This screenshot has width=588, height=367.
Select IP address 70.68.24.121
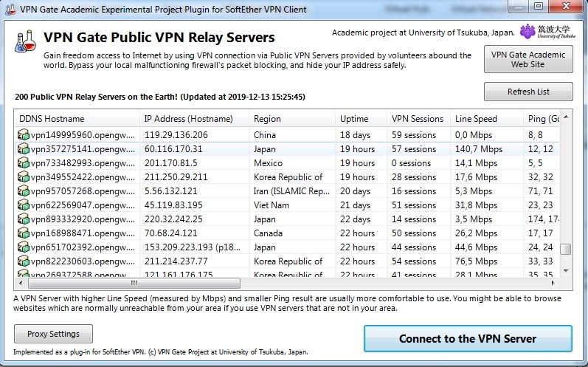(x=170, y=233)
